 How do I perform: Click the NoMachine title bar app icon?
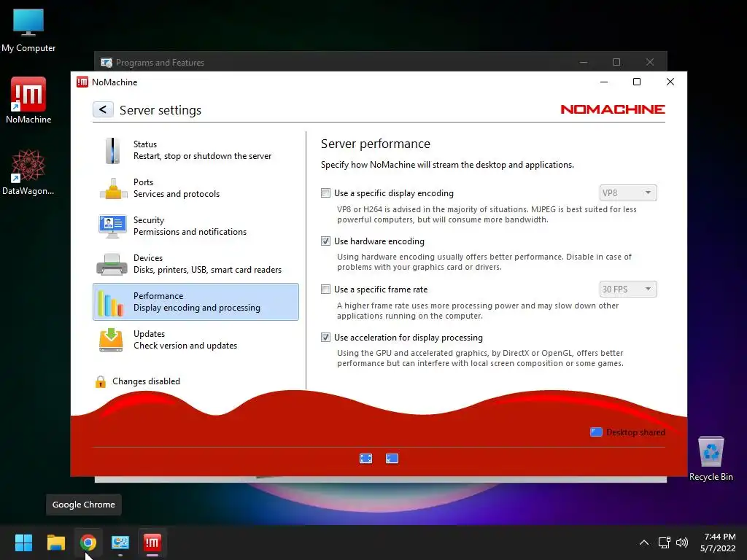(x=82, y=82)
